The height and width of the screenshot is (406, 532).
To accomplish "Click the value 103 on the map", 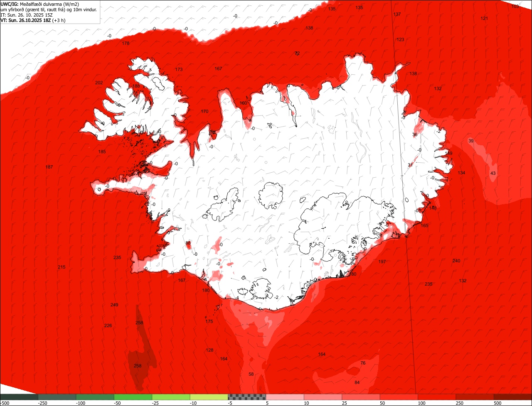I will (515, 6).
